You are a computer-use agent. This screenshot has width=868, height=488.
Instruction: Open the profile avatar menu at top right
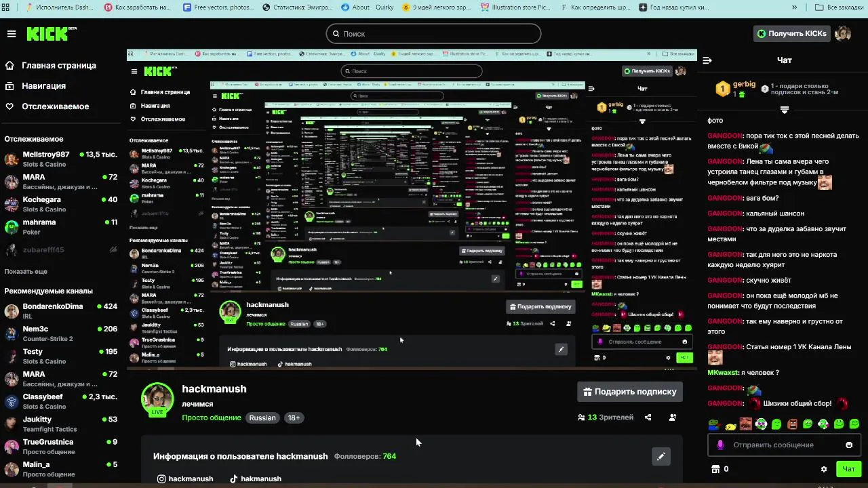[x=843, y=33]
